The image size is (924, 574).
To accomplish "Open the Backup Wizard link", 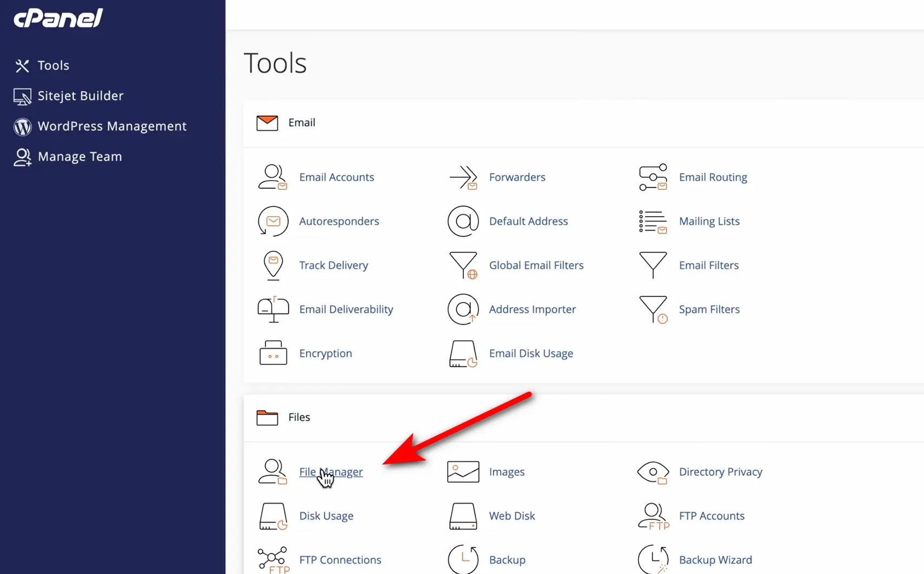I will pos(715,560).
